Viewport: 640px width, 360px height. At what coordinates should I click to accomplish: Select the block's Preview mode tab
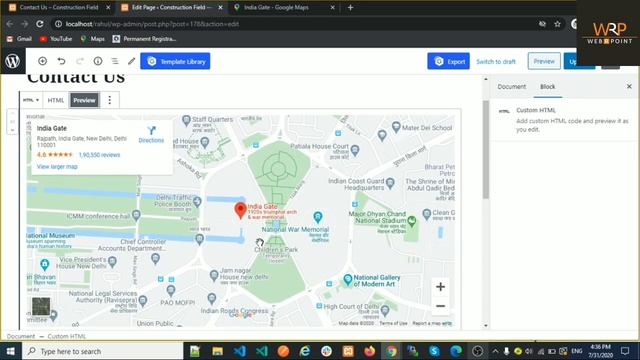84,100
